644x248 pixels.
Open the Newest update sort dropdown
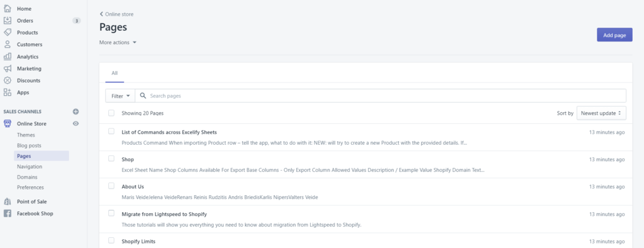tap(601, 113)
